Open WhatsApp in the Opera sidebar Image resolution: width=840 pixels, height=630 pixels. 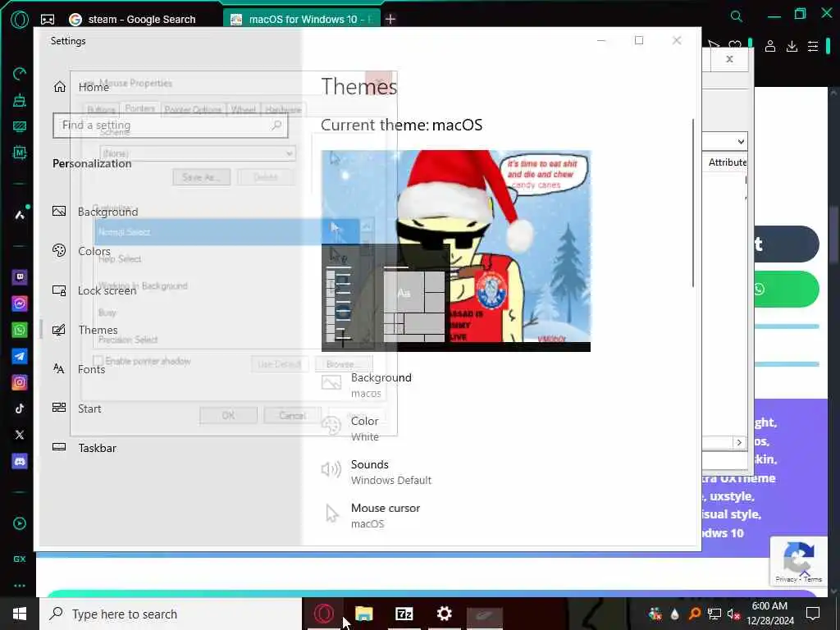pos(20,330)
